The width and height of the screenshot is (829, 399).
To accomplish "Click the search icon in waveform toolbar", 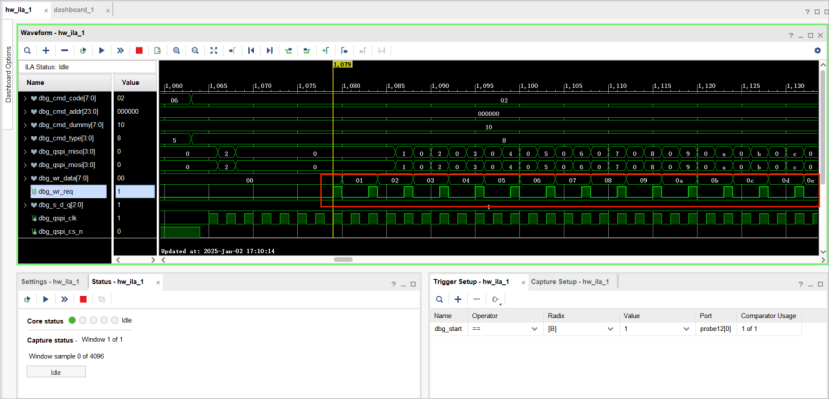I will click(27, 50).
